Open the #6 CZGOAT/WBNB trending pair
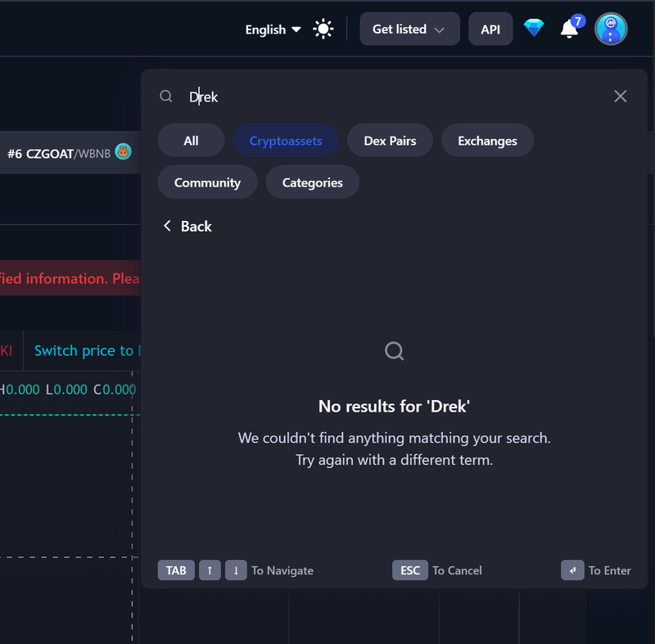The image size is (655, 644). [58, 154]
